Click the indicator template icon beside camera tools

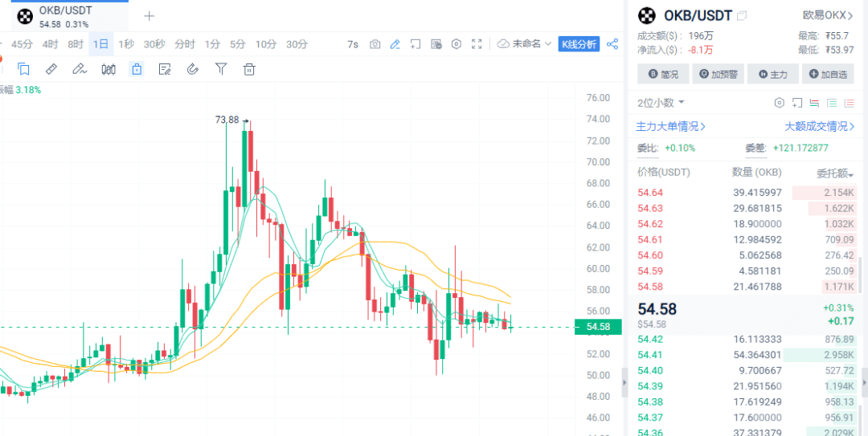436,44
